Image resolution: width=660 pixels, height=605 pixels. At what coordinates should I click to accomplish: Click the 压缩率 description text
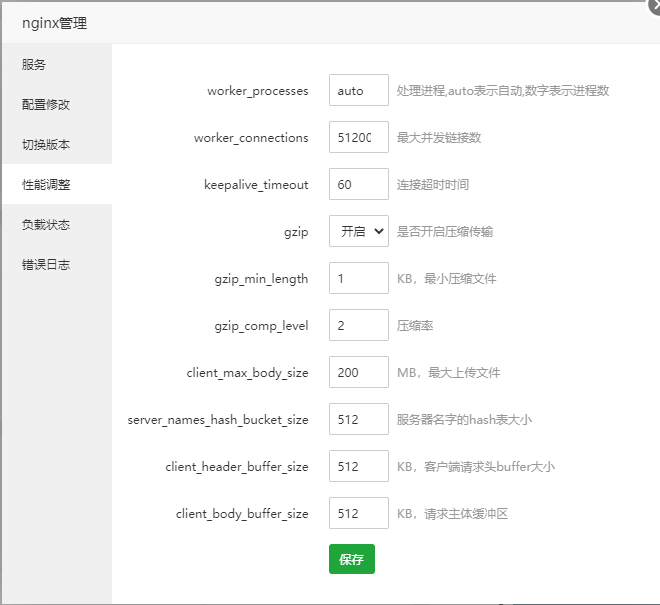pyautogui.click(x=415, y=325)
